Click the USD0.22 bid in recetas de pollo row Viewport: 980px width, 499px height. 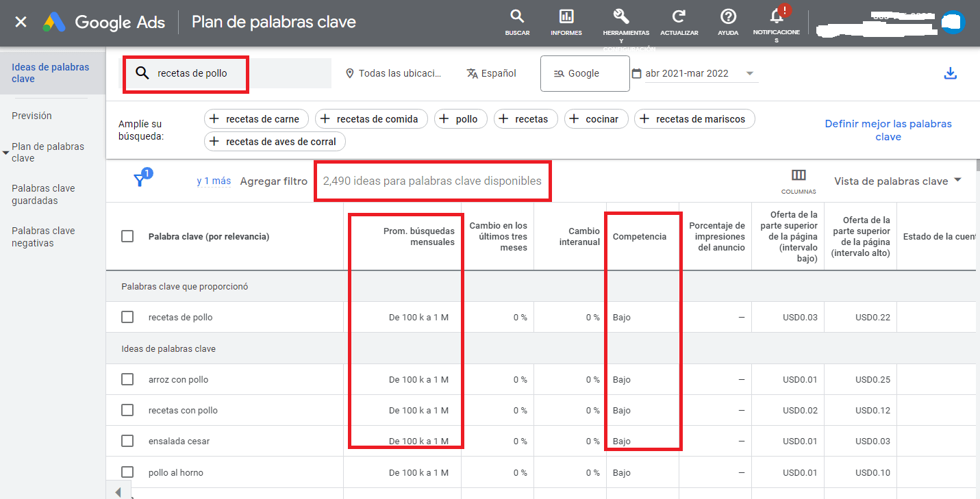coord(872,318)
